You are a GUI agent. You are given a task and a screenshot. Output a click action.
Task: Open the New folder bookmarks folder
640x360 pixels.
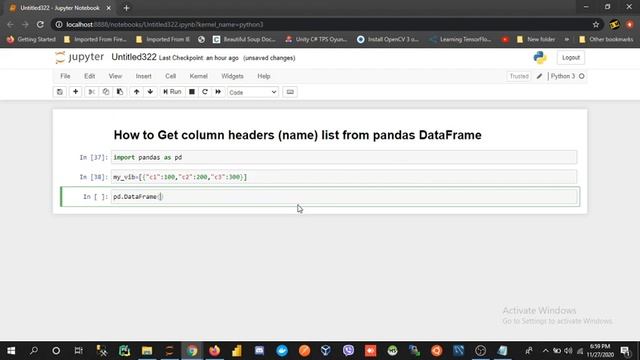536,40
